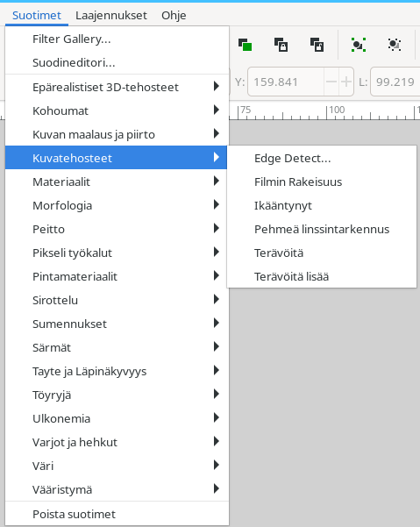The width and height of the screenshot is (420, 527).
Task: Select Poista suotimet at the menu bottom
Action: click(117, 514)
